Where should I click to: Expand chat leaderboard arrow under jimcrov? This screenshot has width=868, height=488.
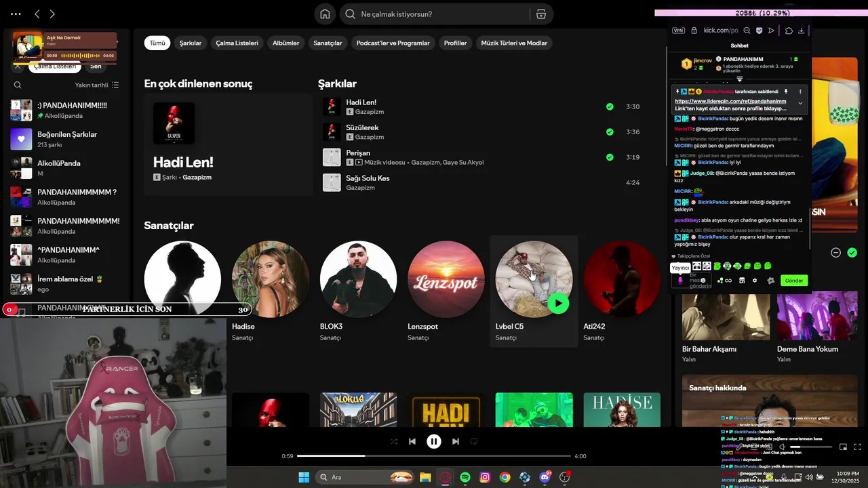pos(740,79)
